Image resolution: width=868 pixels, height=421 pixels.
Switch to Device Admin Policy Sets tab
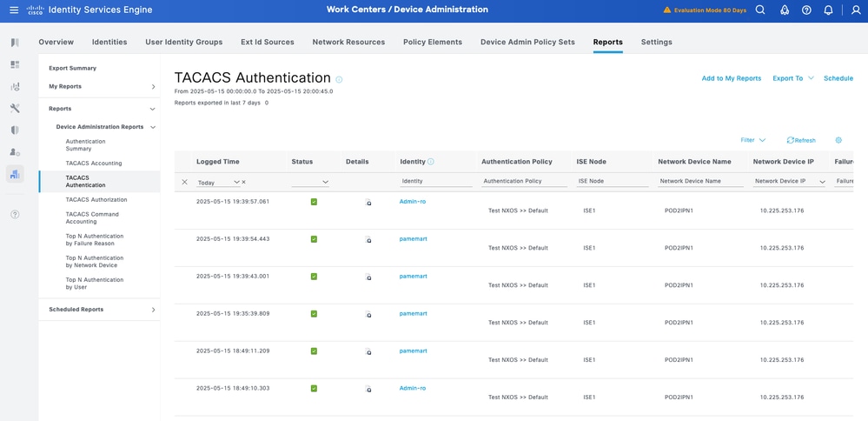tap(527, 42)
